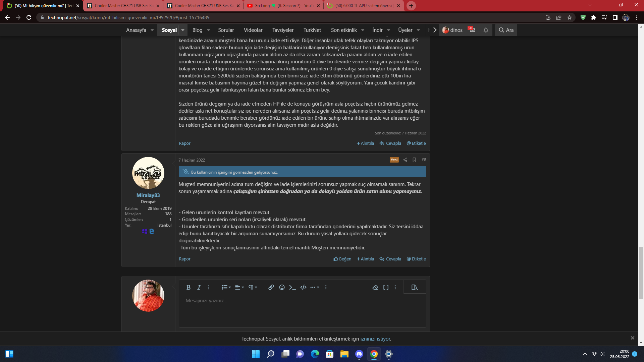Expand the Sosyal menu chevron

click(182, 30)
